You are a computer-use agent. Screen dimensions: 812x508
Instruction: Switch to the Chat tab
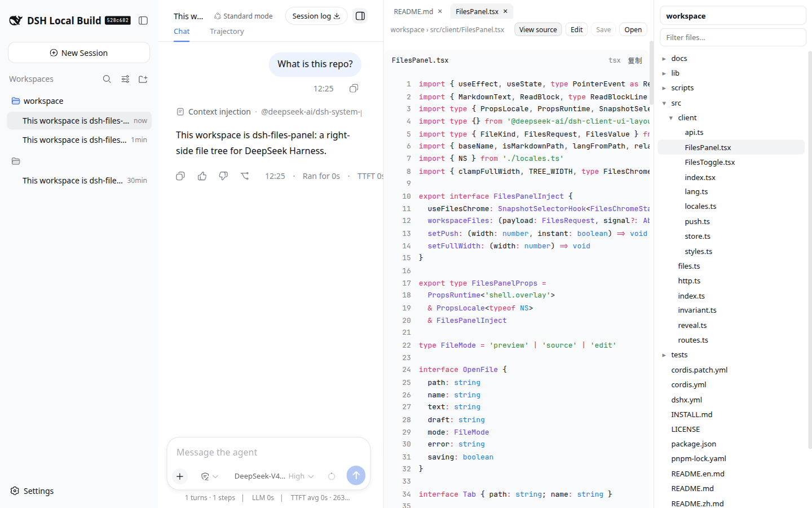pos(182,32)
